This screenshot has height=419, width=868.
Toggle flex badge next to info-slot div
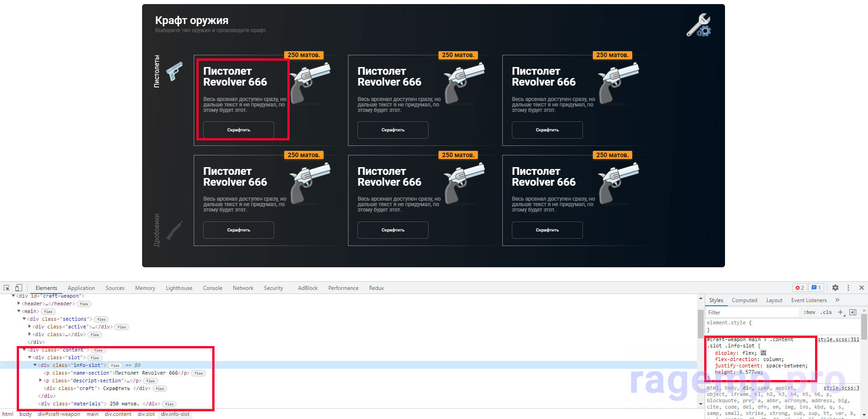point(115,366)
